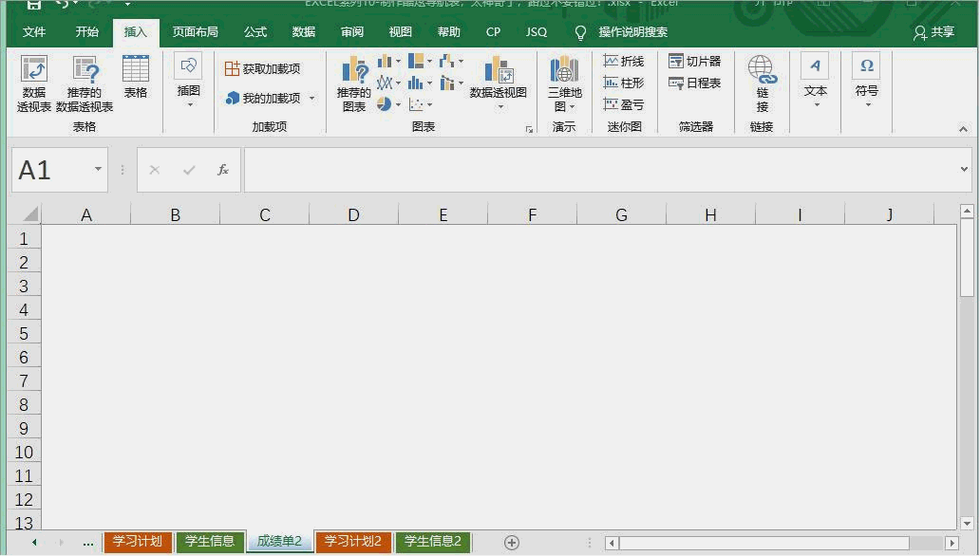Click the Cancel (X) formula button
This screenshot has height=556, width=980.
155,170
